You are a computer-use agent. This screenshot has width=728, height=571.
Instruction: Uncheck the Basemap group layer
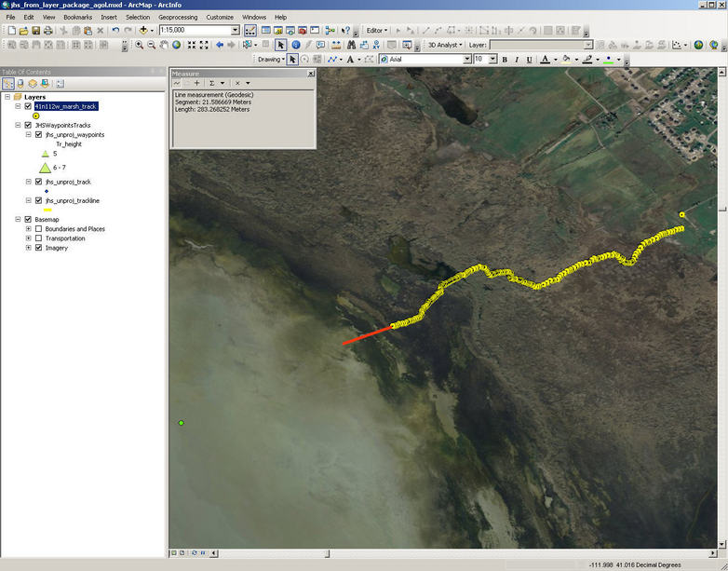coord(28,219)
